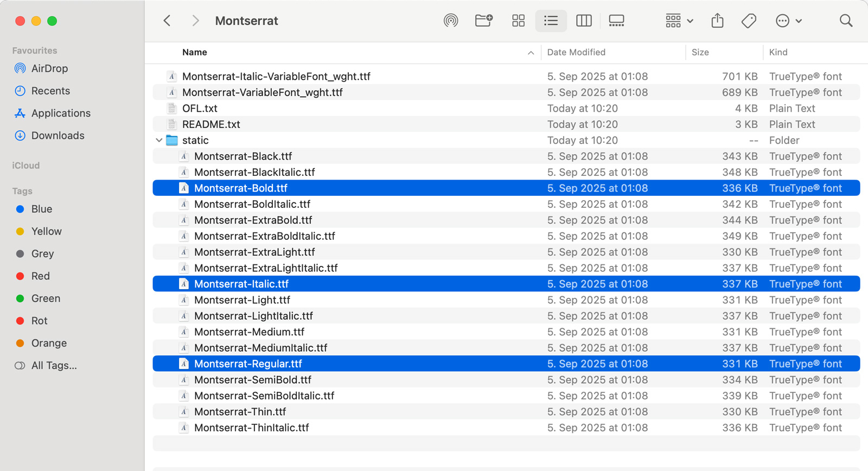Switch to list view

(x=551, y=21)
